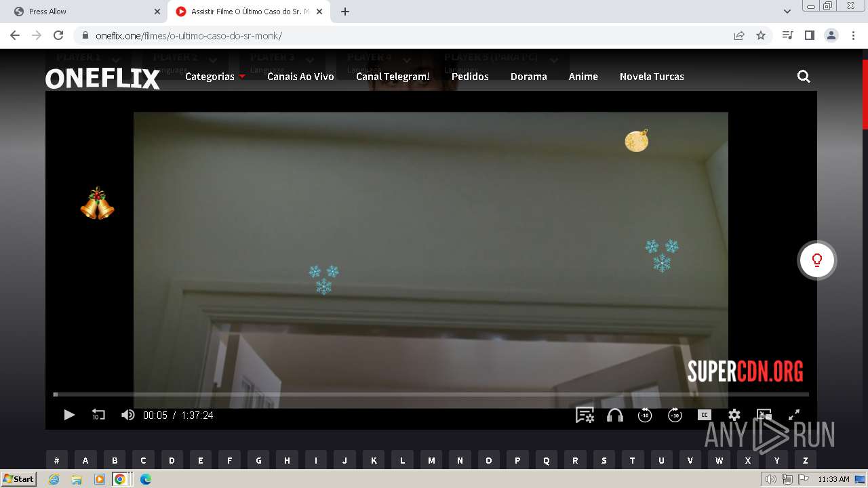Bookmark this page with star
Image resolution: width=868 pixels, height=488 pixels.
click(761, 35)
